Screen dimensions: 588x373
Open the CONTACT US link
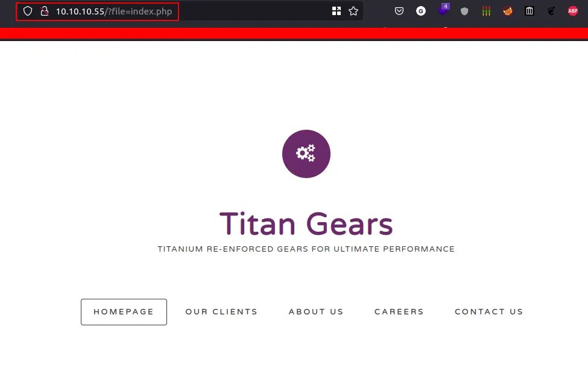tap(488, 311)
